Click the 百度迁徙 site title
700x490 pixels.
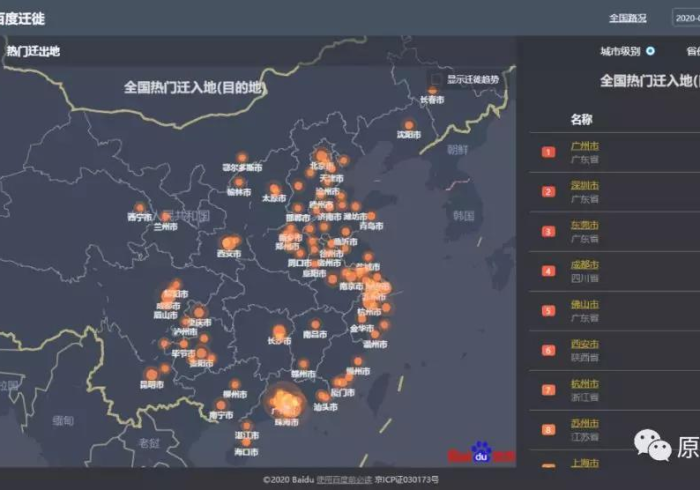click(x=21, y=18)
